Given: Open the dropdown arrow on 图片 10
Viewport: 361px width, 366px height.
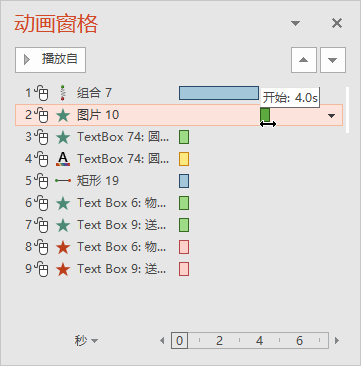Looking at the screenshot, I should pos(331,116).
